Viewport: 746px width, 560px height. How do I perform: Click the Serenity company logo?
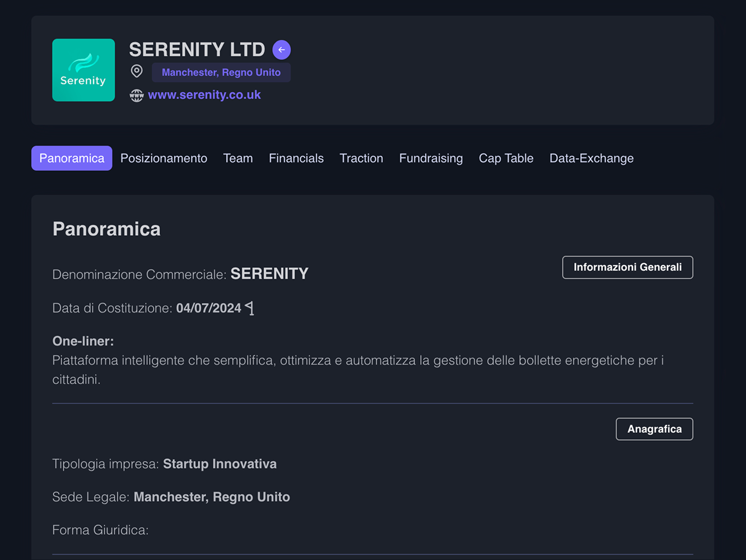pyautogui.click(x=83, y=70)
